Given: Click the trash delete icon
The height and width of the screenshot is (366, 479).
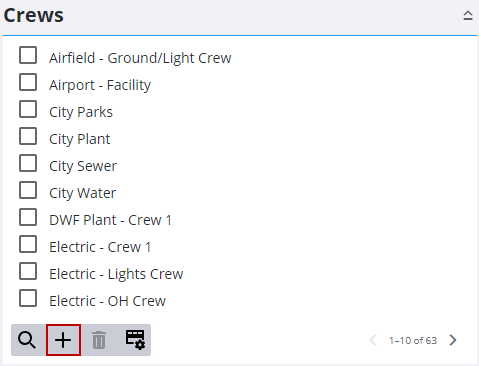Looking at the screenshot, I should (99, 340).
